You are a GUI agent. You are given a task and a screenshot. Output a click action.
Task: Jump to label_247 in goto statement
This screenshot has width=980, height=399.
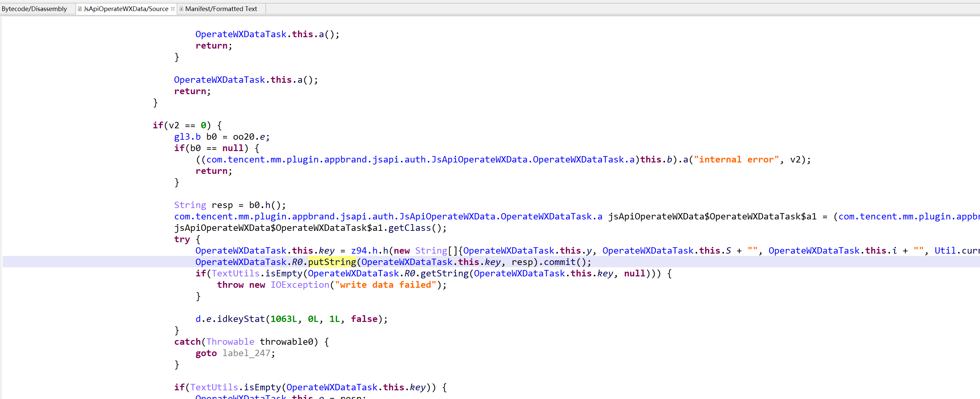point(246,353)
